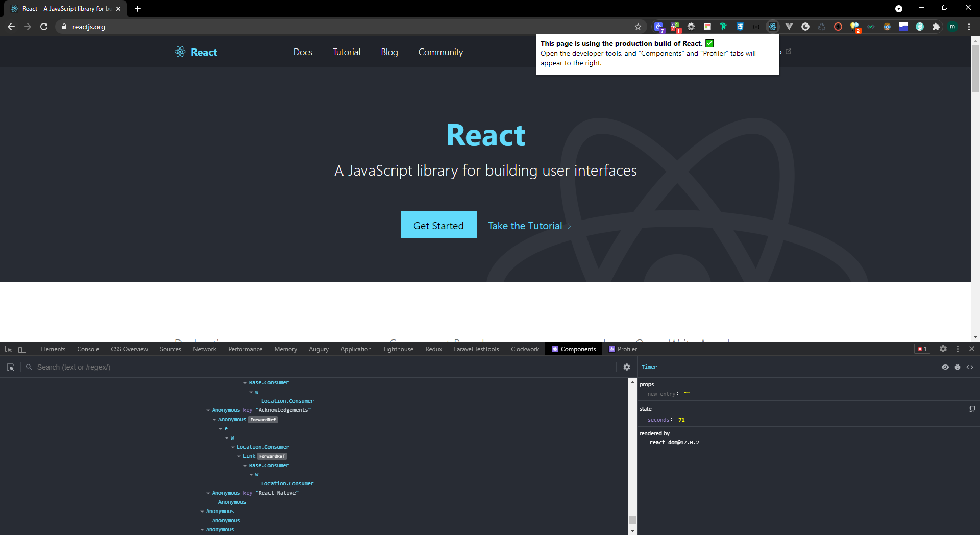Viewport: 980px width, 535px height.
Task: View source for the Timer component
Action: pyautogui.click(x=970, y=367)
